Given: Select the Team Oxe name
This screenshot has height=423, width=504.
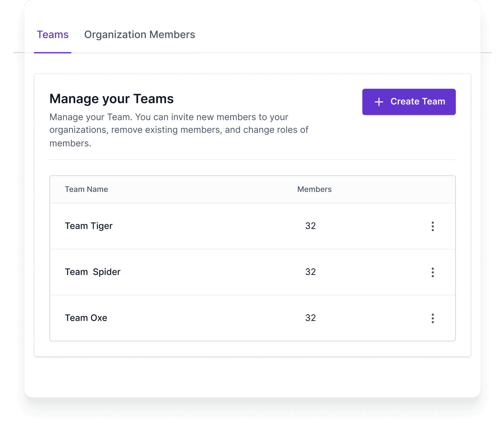Looking at the screenshot, I should coord(86,318).
